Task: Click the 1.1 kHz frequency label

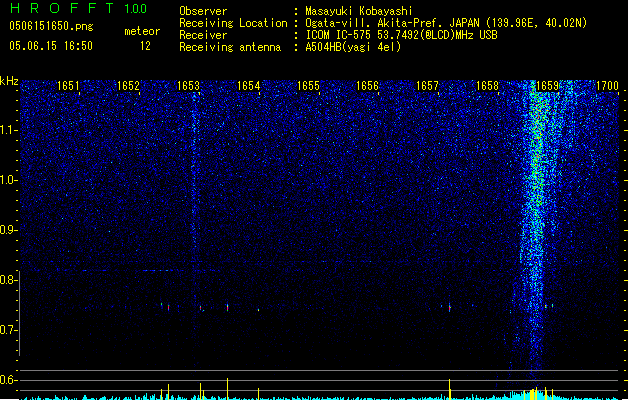Action: coord(8,130)
